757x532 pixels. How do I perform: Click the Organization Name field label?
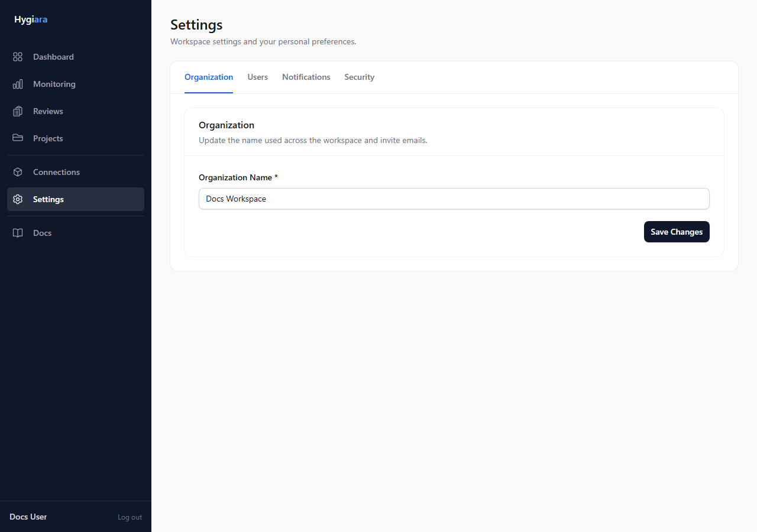[238, 177]
